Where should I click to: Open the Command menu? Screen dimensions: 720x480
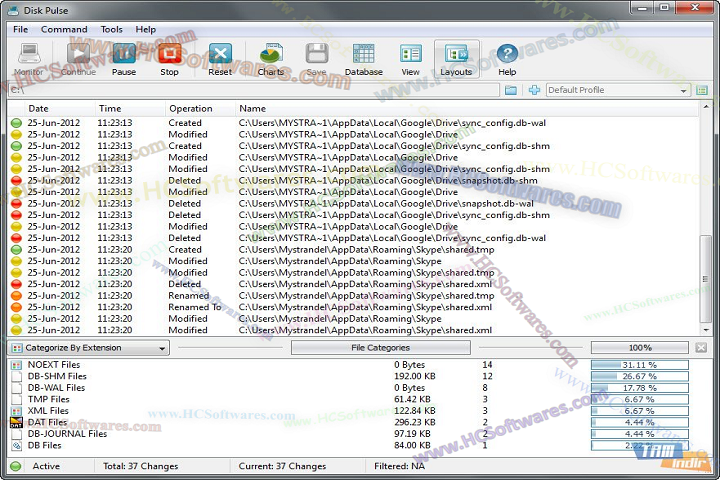pyautogui.click(x=64, y=29)
